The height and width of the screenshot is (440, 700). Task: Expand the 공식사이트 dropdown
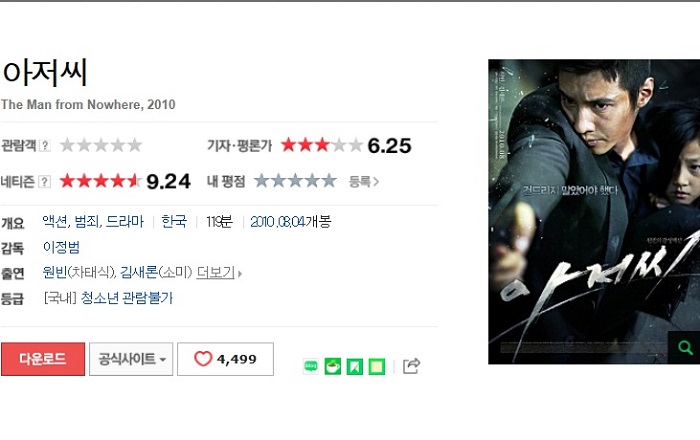131,359
